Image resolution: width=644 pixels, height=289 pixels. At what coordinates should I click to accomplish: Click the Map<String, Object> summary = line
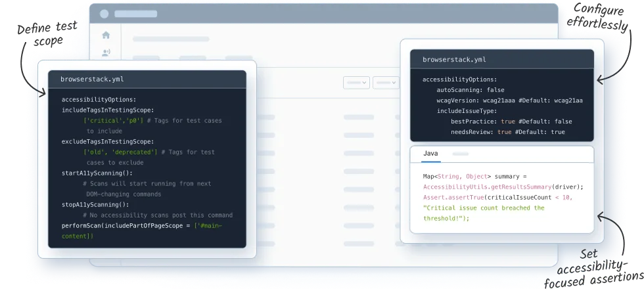coord(474,177)
